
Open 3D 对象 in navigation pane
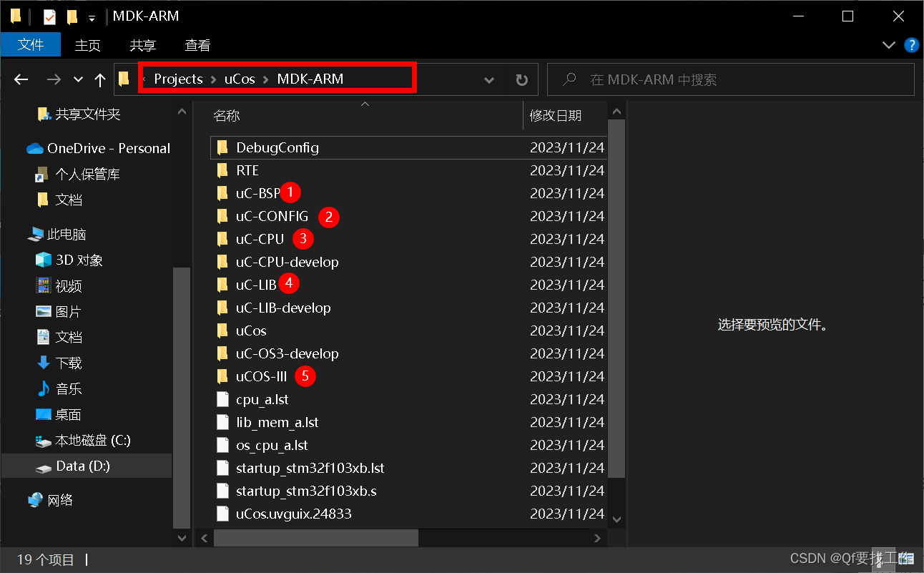pos(79,260)
